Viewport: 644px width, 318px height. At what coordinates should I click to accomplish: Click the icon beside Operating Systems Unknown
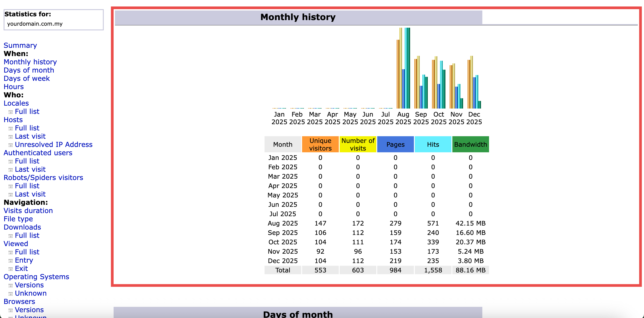click(11, 293)
